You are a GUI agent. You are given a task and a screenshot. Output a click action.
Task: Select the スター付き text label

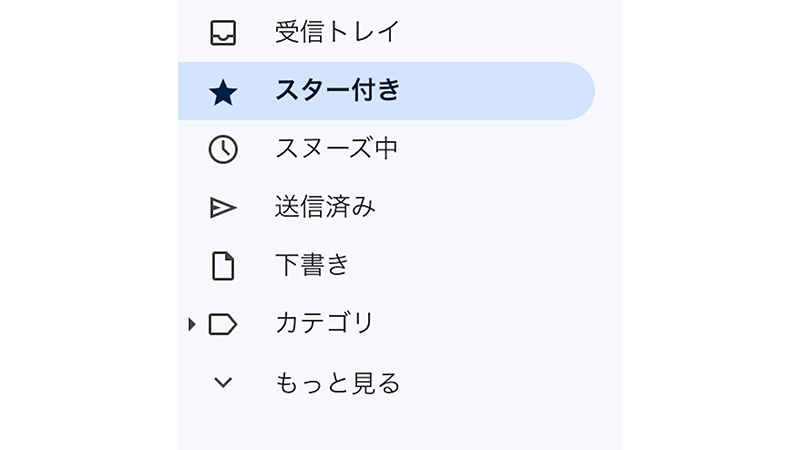[337, 91]
